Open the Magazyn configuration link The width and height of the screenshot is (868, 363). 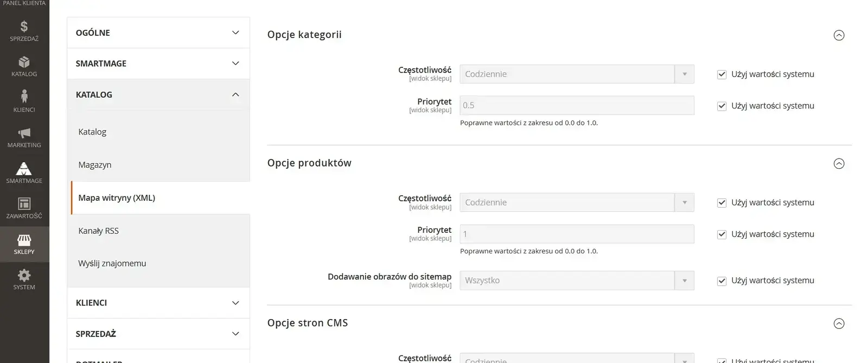(x=94, y=165)
